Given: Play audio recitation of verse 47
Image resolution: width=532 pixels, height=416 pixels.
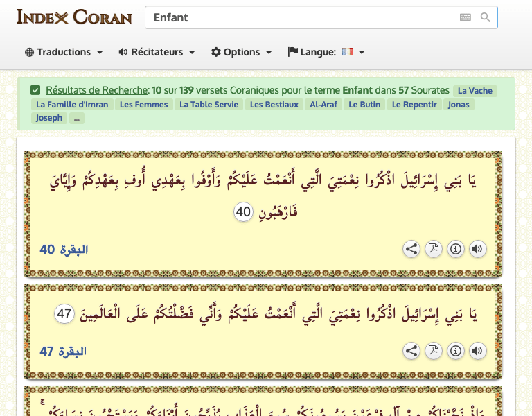Looking at the screenshot, I should tap(477, 352).
